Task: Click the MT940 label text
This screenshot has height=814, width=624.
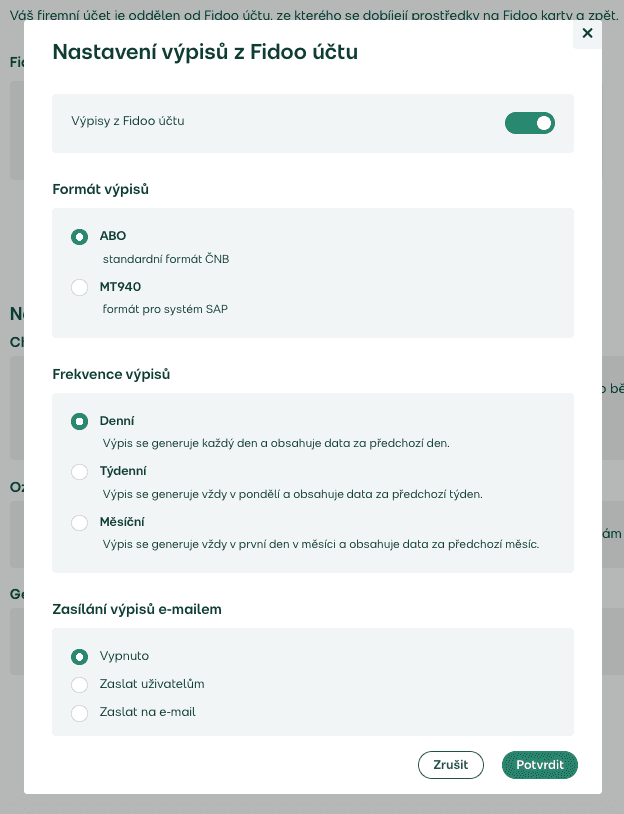Action: 120,287
